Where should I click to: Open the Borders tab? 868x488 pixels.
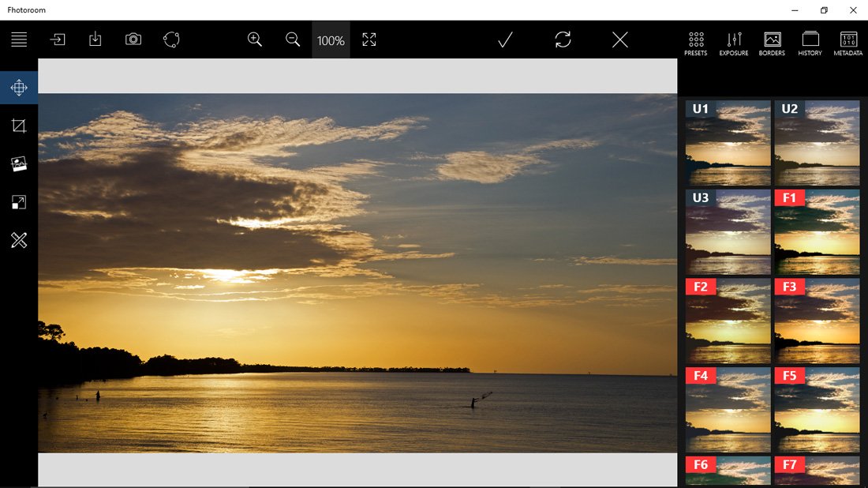(772, 43)
